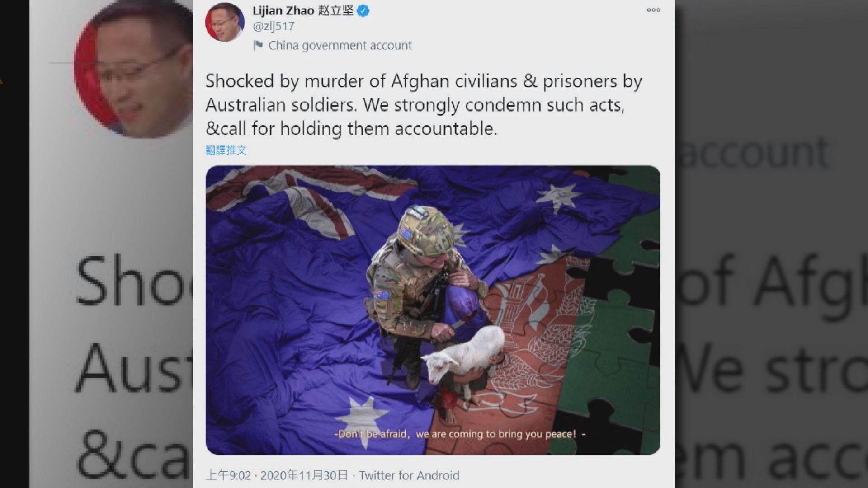The height and width of the screenshot is (488, 868).
Task: Open the attached tweet image
Action: tap(433, 310)
